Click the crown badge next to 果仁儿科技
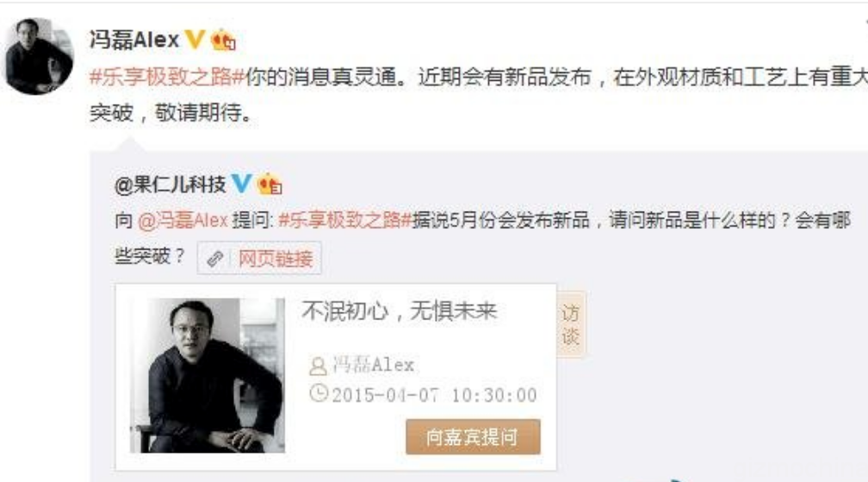 pos(270,183)
